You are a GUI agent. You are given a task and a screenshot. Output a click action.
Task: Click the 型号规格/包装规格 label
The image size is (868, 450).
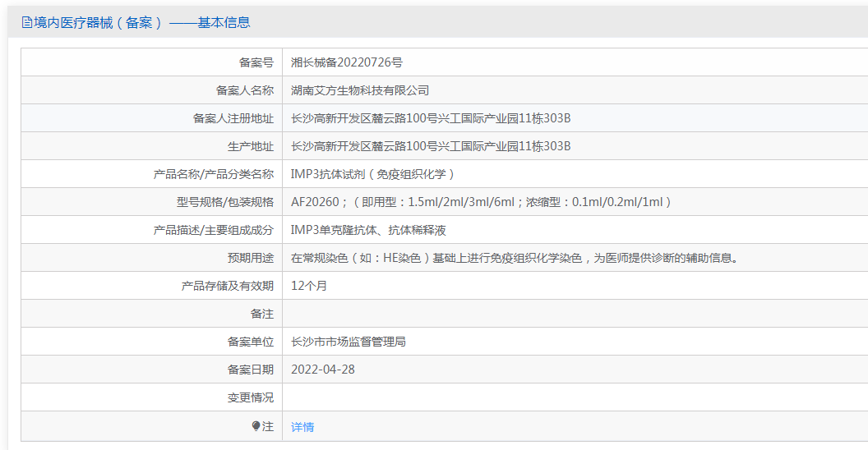[x=224, y=202]
